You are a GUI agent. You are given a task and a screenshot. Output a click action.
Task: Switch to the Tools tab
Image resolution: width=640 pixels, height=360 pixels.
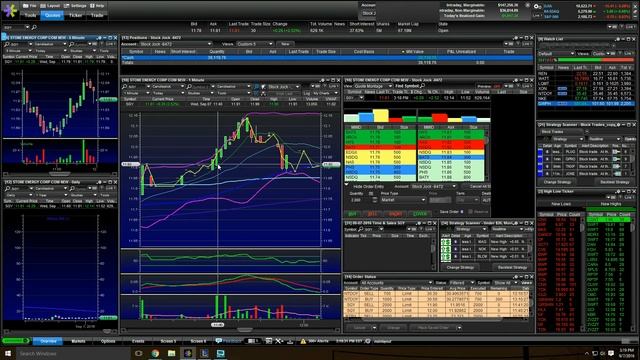[31, 15]
